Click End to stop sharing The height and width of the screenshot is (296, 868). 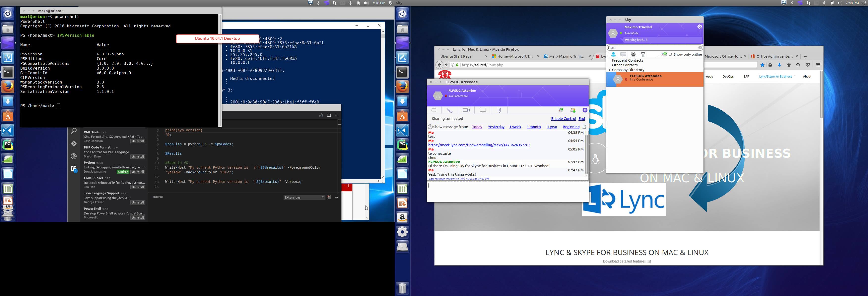(582, 119)
